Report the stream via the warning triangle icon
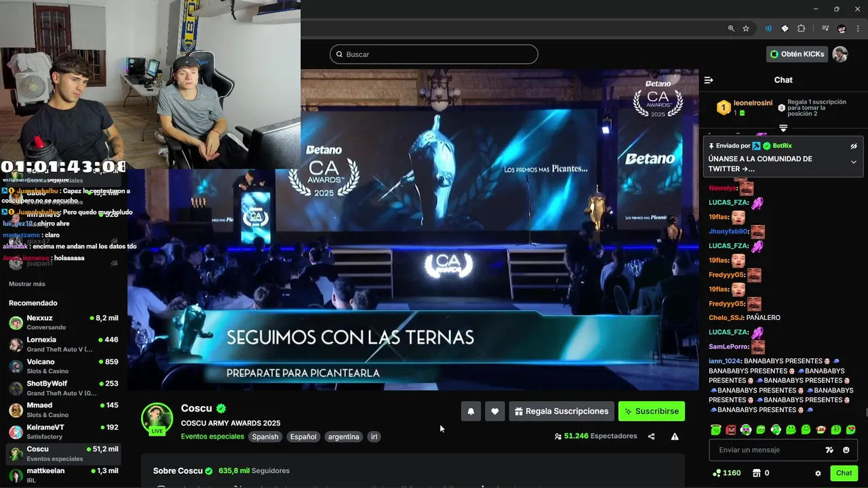The width and height of the screenshot is (868, 488). [675, 436]
